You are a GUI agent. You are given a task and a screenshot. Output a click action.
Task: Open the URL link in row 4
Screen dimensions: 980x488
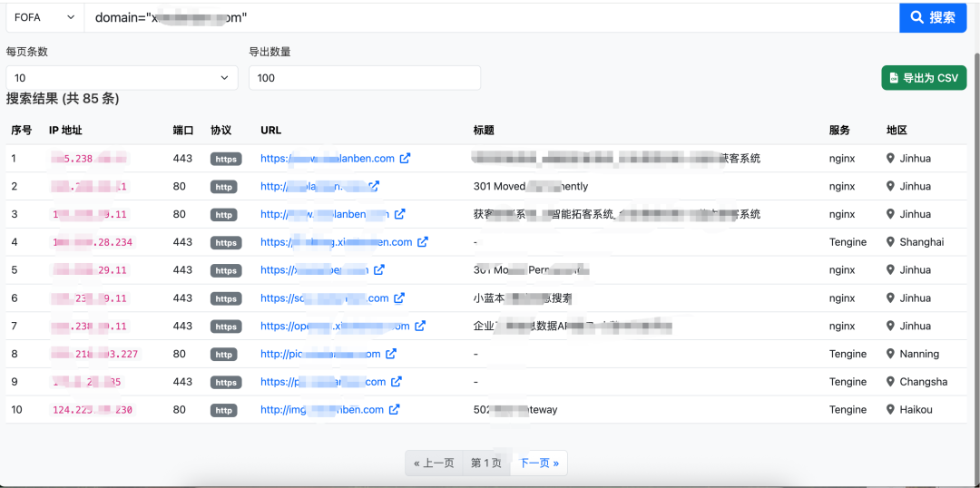[337, 242]
